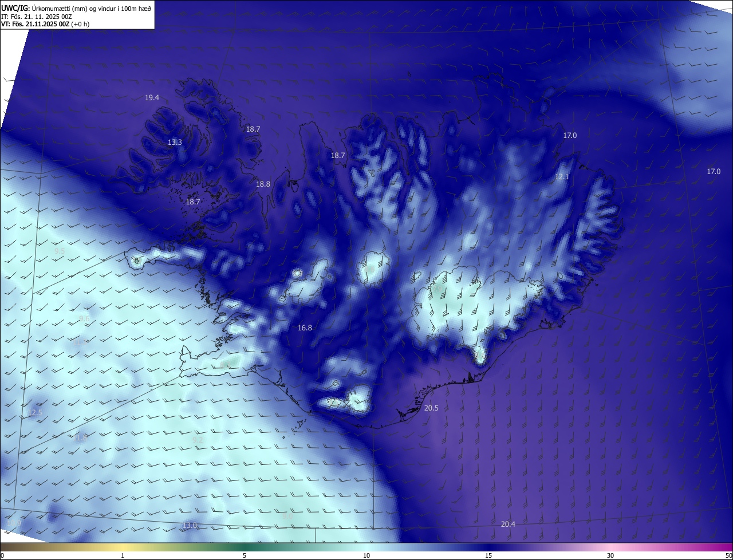Click the 9.6 value label over the ocean
This screenshot has width=733, height=560.
tap(85, 319)
